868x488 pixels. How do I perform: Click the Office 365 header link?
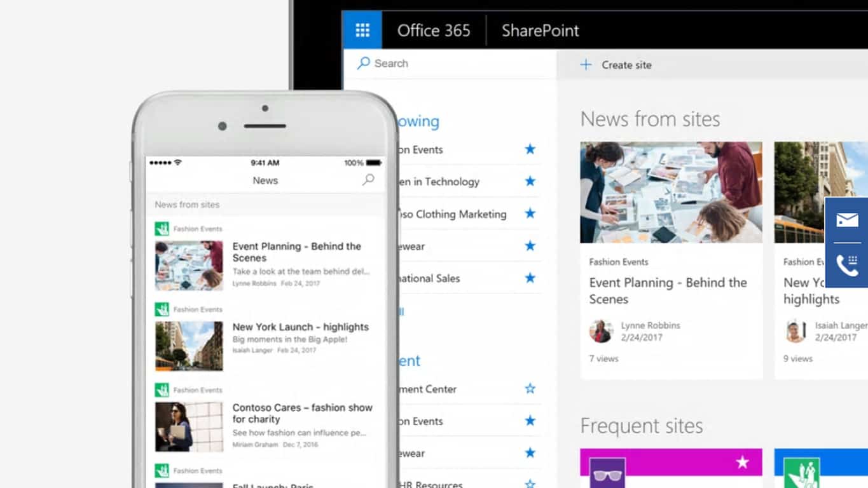coord(434,30)
